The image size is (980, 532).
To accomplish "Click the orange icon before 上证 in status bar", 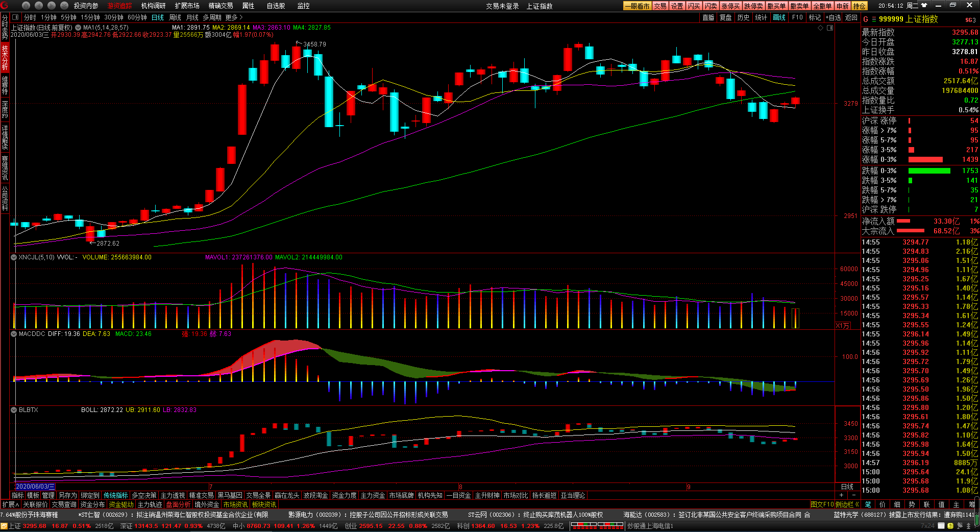I will (4, 526).
